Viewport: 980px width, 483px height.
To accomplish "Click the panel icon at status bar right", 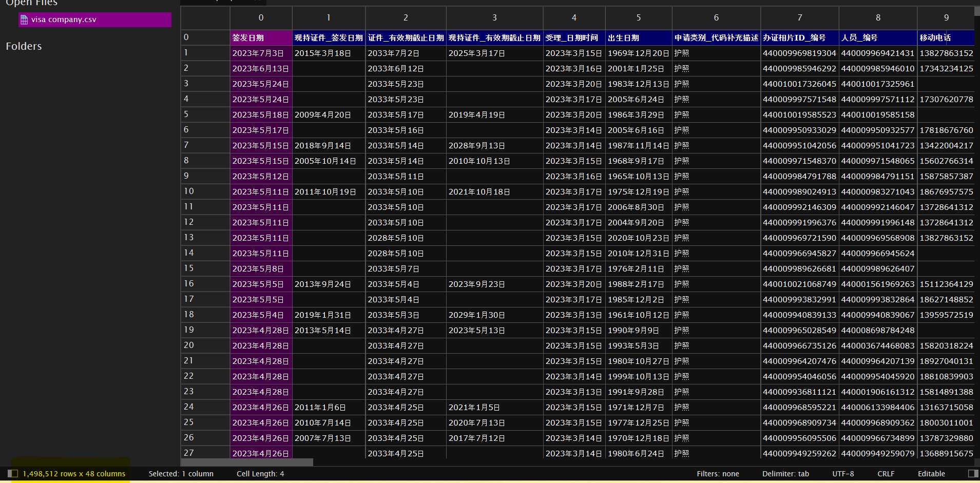I will click(973, 473).
